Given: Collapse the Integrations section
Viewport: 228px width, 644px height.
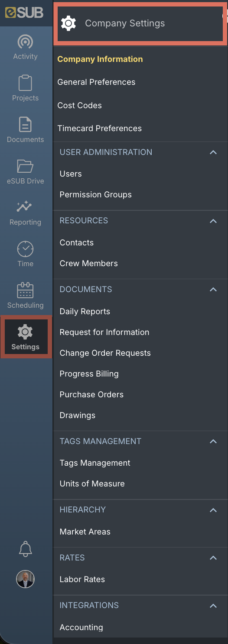Looking at the screenshot, I should (213, 606).
